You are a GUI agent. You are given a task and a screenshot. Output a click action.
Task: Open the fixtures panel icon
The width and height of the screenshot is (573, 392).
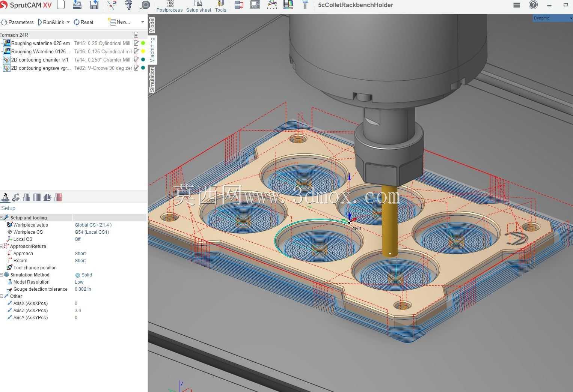[47, 197]
